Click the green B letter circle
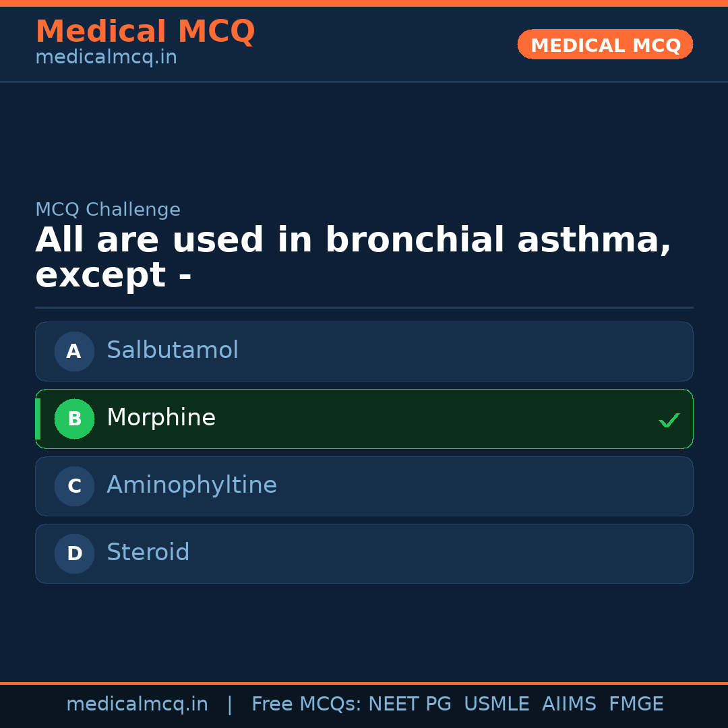This screenshot has height=728, width=728. [74, 419]
